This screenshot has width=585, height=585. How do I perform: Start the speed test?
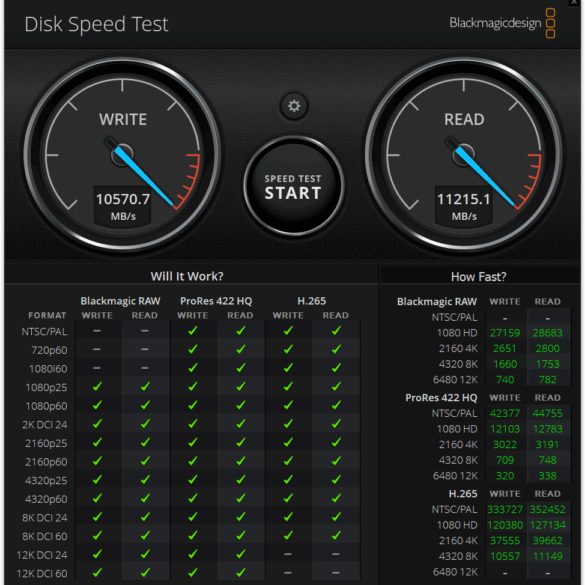point(294,186)
